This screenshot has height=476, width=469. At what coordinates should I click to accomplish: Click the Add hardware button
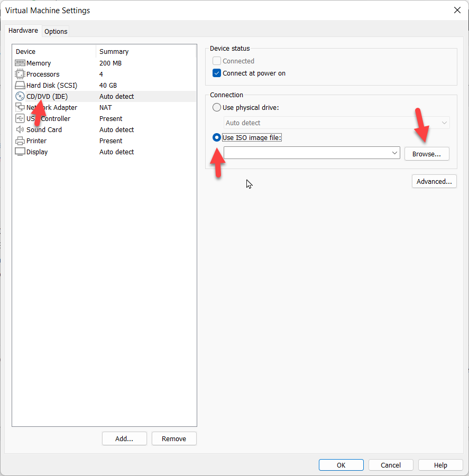tap(124, 438)
